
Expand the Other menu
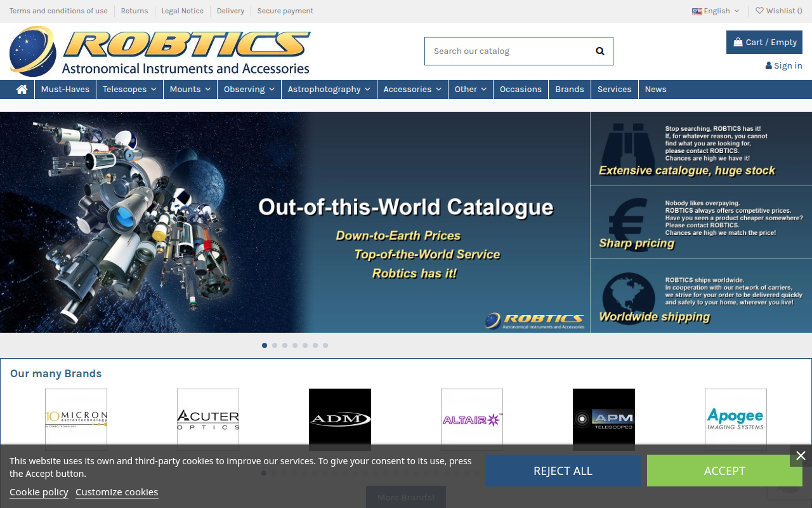click(x=471, y=90)
